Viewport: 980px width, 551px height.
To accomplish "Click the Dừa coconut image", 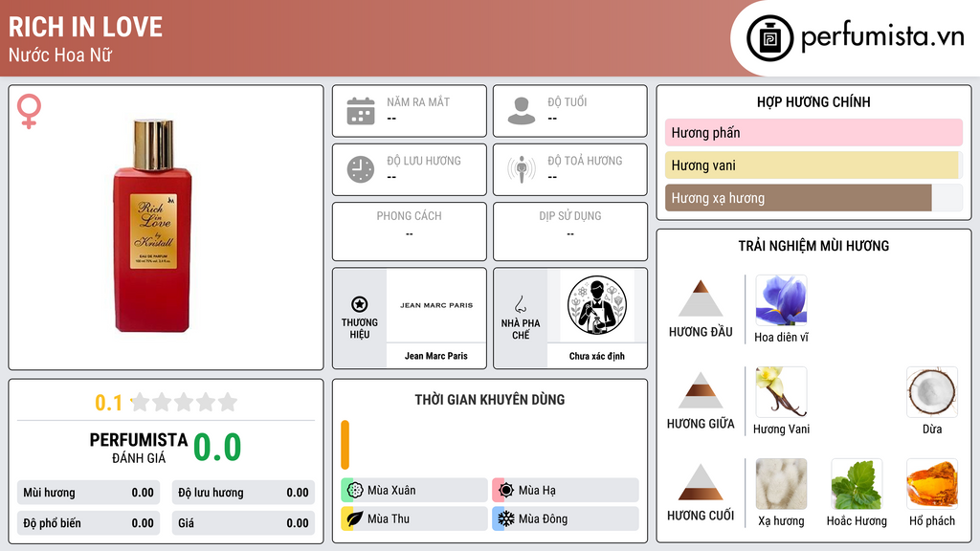I will [932, 392].
